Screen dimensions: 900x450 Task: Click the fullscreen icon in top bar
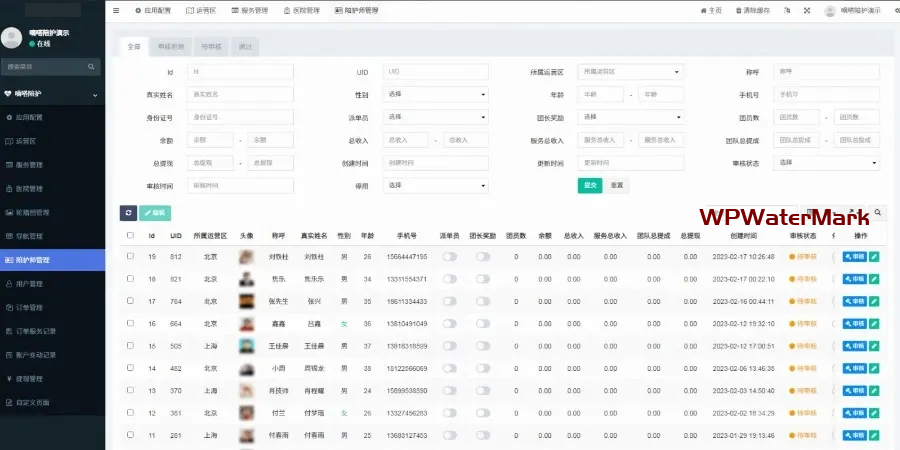coord(806,10)
